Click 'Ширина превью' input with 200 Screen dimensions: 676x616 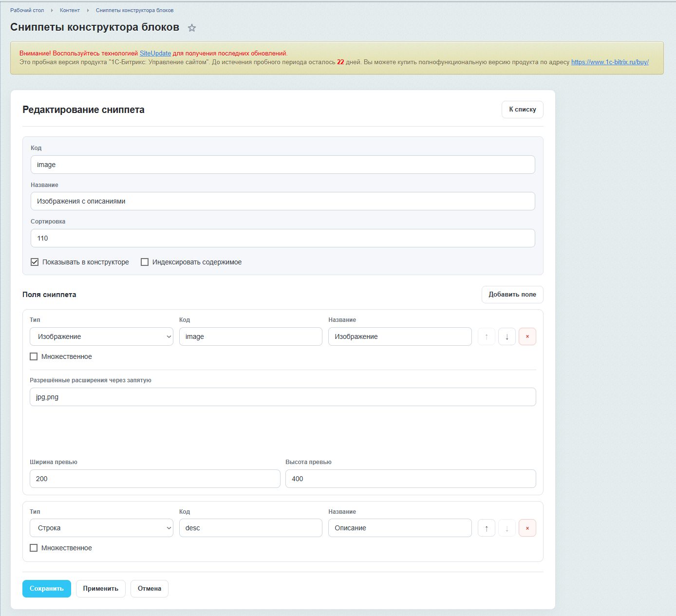pos(155,479)
